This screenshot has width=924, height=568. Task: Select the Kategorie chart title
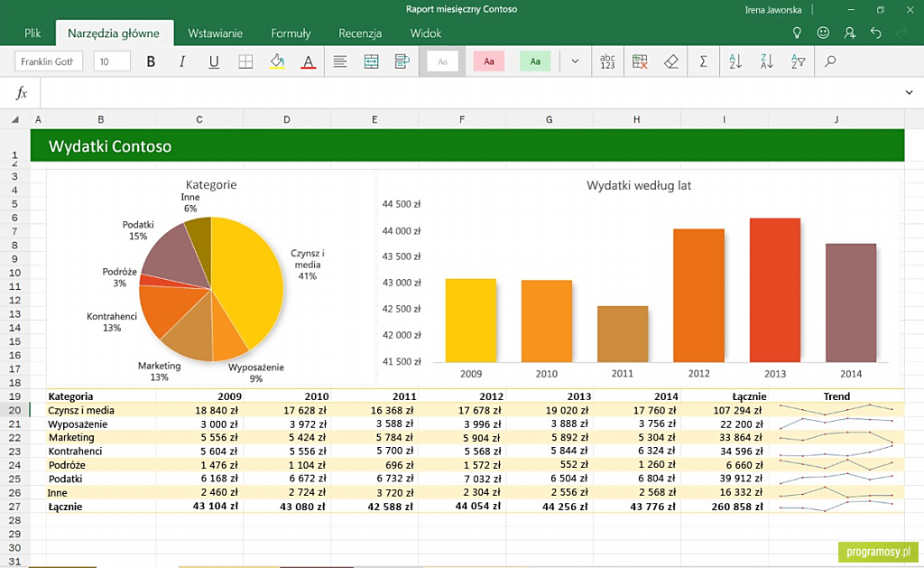[x=211, y=184]
